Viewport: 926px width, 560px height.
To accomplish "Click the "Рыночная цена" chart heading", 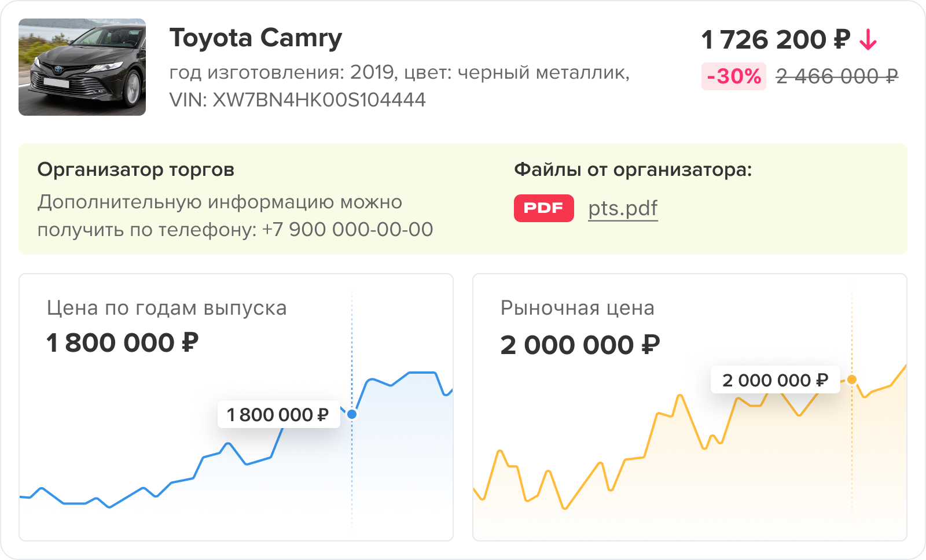I will pos(577,308).
